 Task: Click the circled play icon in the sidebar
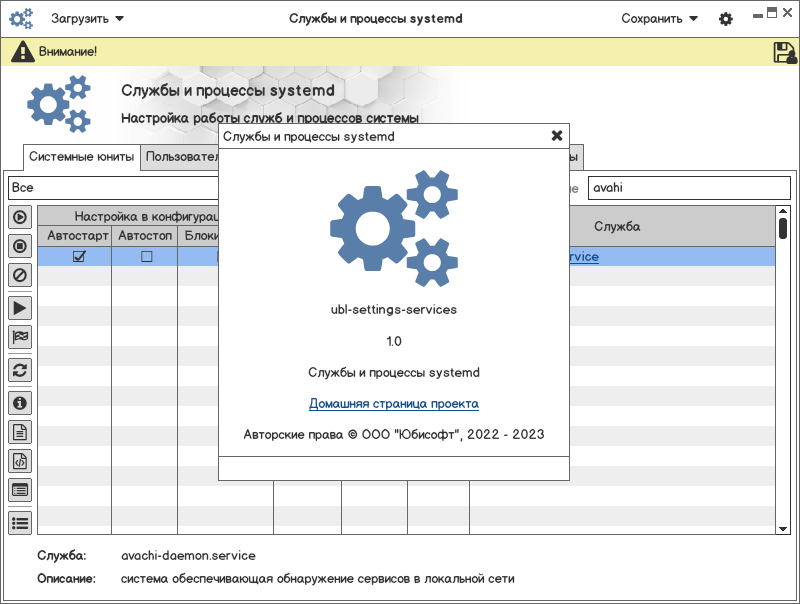(20, 217)
